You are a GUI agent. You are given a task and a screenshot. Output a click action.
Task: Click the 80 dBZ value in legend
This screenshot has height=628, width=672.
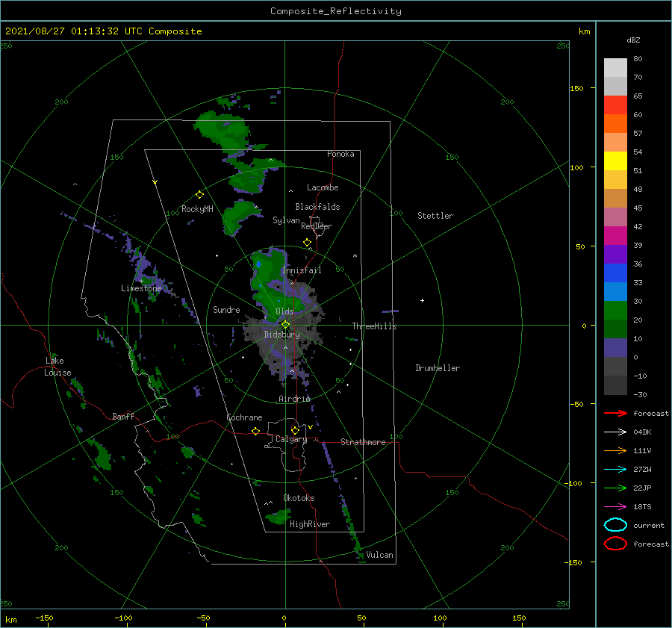pos(638,58)
